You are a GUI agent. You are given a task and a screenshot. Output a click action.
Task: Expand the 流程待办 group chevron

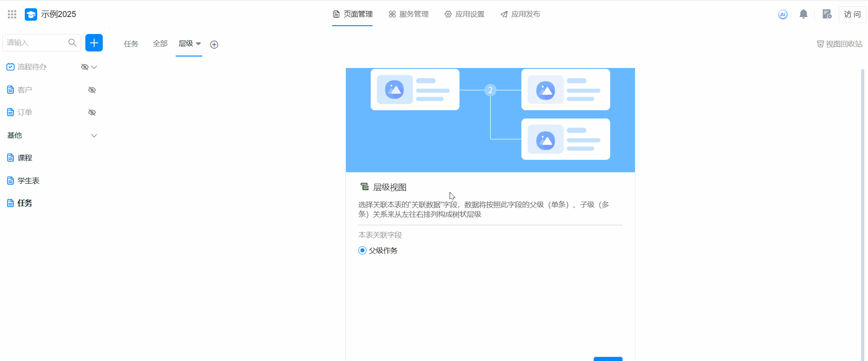coord(95,67)
